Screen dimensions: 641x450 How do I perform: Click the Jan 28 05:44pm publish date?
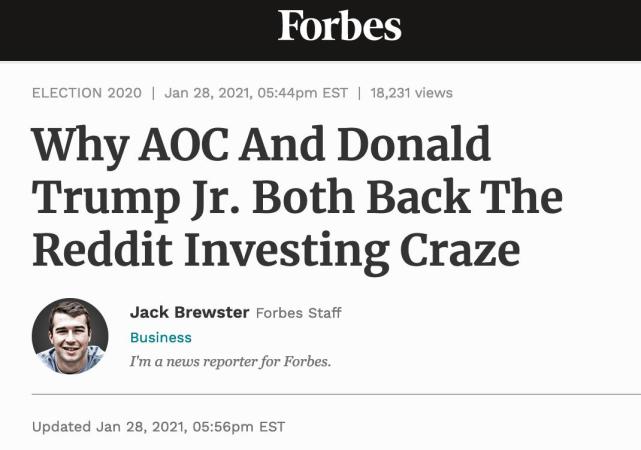click(256, 93)
